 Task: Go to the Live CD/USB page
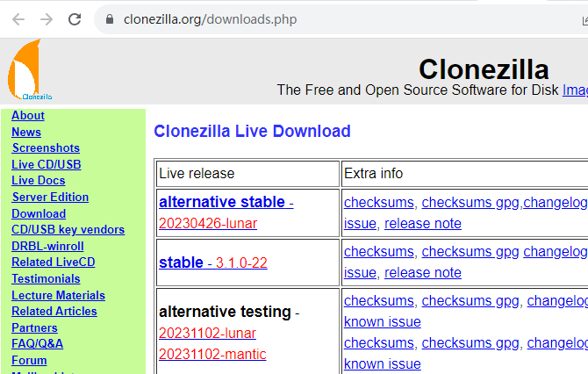tap(47, 164)
